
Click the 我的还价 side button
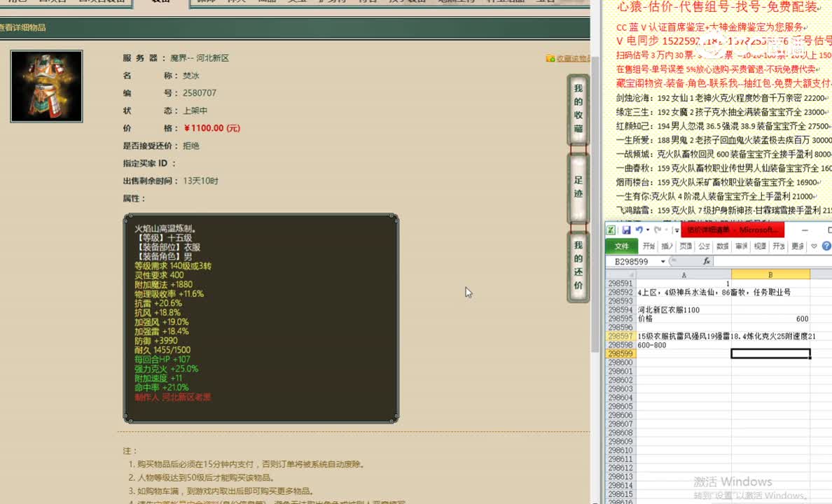[x=578, y=266]
